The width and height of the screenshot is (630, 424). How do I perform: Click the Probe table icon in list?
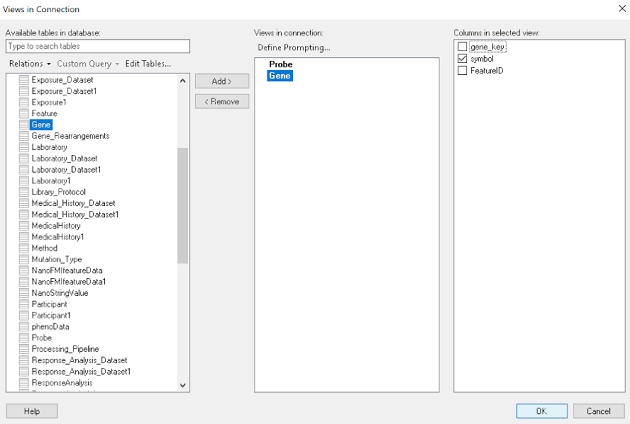click(x=25, y=338)
